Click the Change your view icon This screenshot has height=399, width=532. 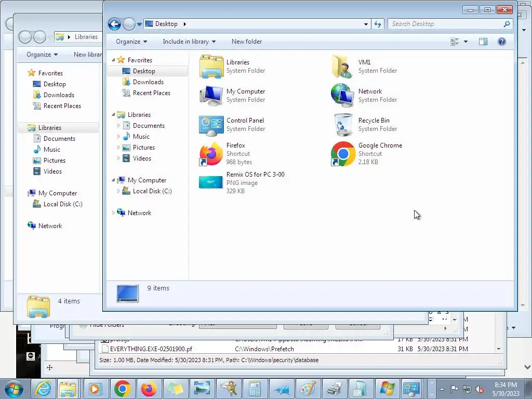pos(455,42)
